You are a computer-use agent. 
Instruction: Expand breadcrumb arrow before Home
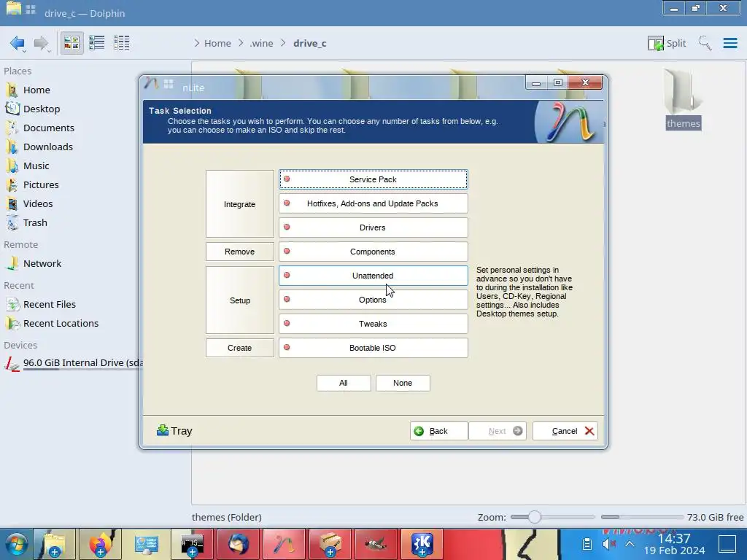click(197, 43)
